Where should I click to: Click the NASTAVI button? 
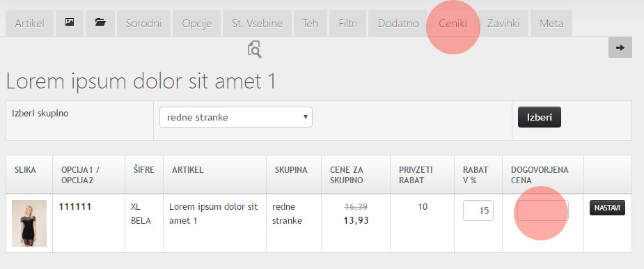coord(607,208)
